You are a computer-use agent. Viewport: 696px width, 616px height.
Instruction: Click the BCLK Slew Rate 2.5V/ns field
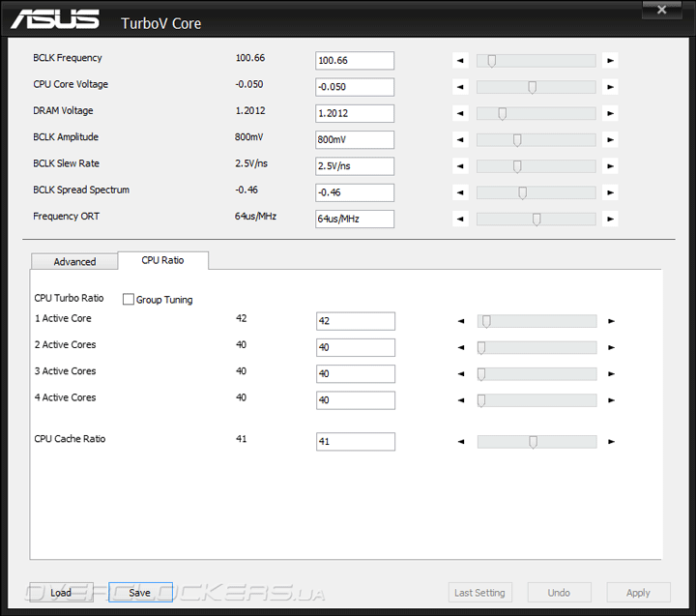tap(355, 166)
